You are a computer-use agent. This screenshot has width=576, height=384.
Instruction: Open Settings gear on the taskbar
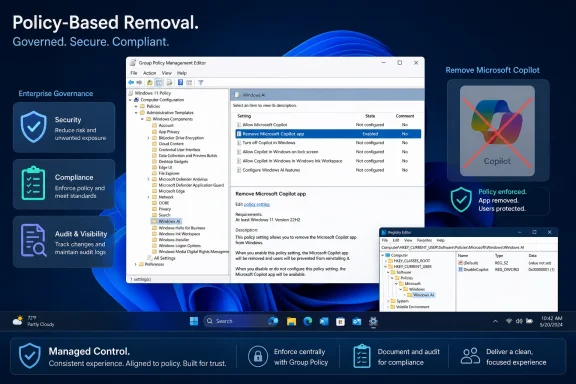(x=373, y=322)
